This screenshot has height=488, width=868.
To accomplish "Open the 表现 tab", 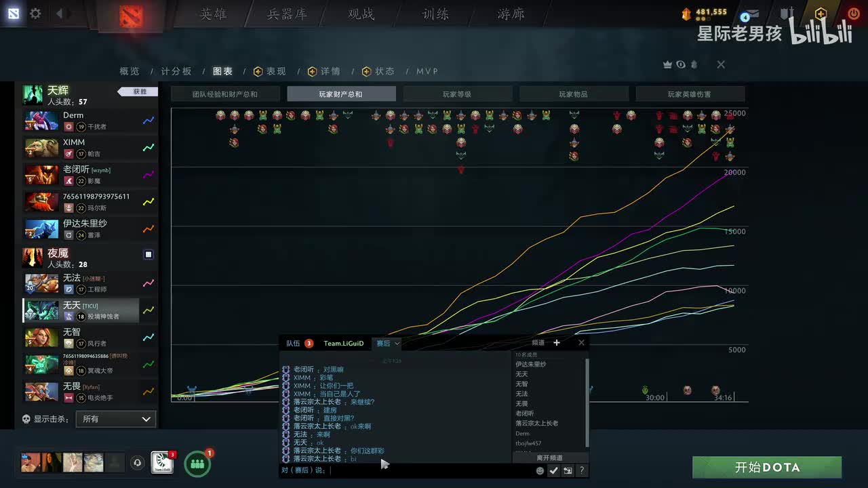I will point(270,71).
